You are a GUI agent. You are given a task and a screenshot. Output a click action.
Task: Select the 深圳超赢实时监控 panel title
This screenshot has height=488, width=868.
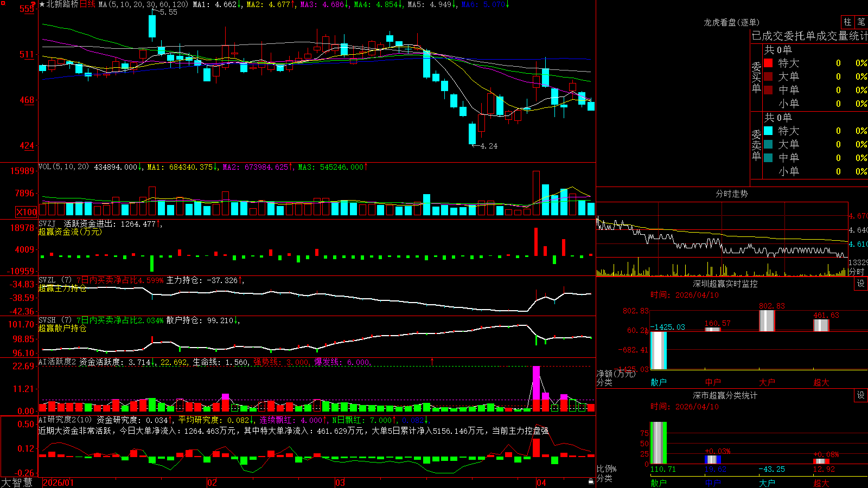[x=725, y=284]
